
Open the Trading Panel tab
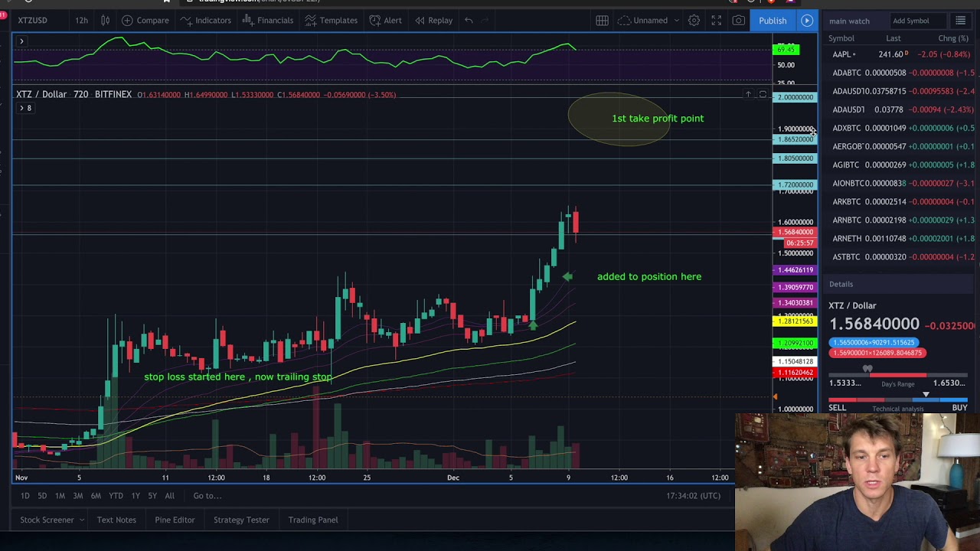click(313, 520)
